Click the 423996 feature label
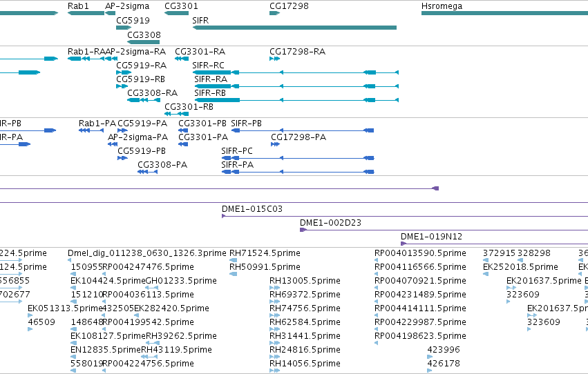 click(444, 350)
